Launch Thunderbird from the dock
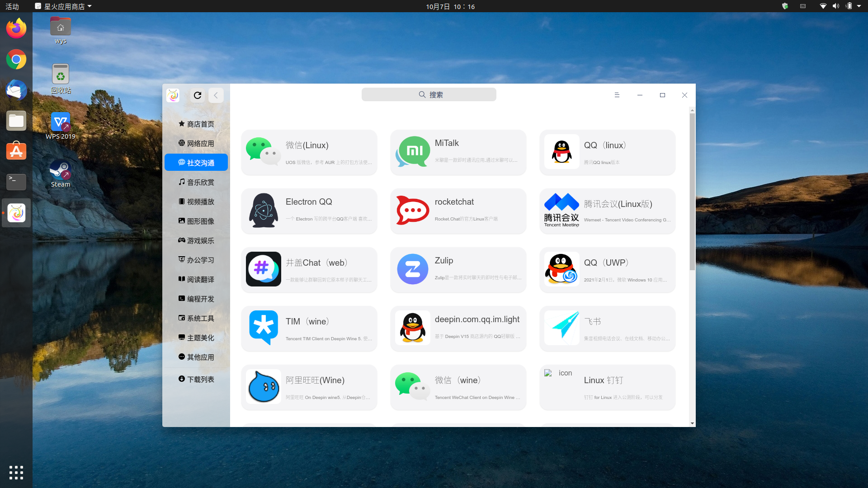 tap(16, 90)
